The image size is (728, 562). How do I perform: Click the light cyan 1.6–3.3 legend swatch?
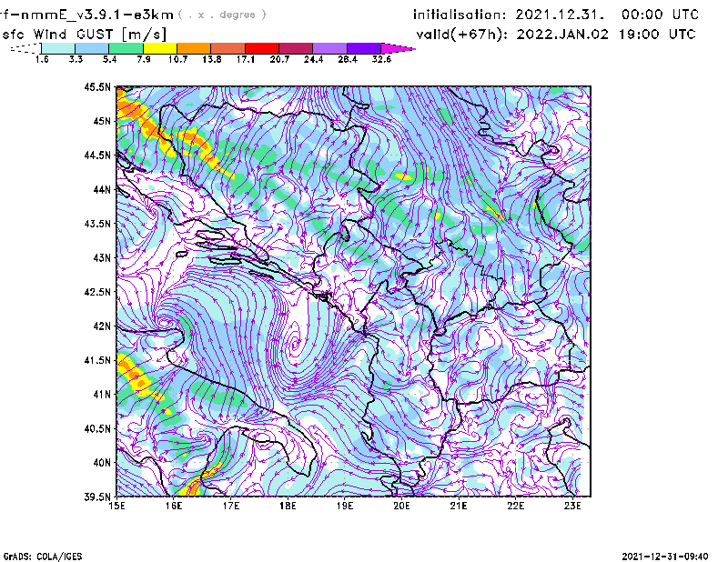coord(58,48)
